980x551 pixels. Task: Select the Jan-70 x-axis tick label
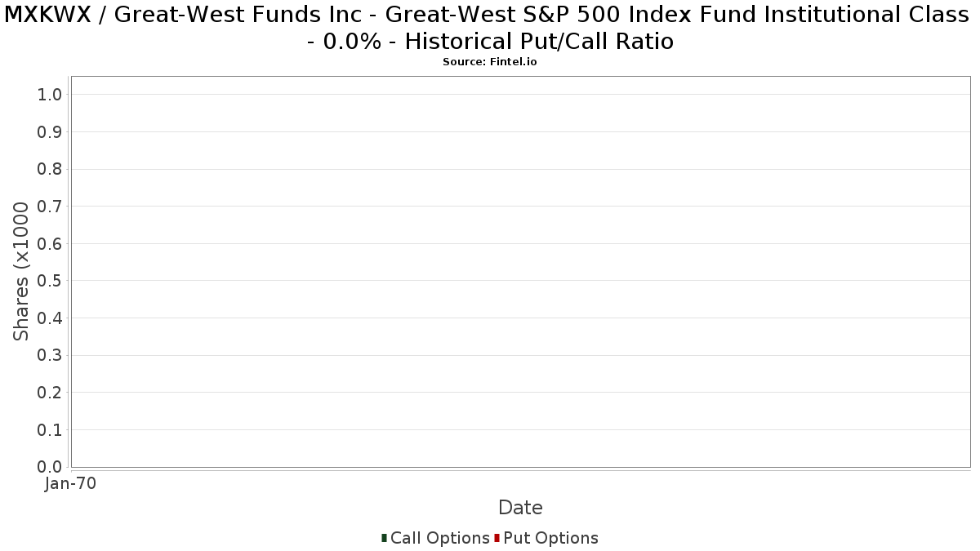[70, 484]
